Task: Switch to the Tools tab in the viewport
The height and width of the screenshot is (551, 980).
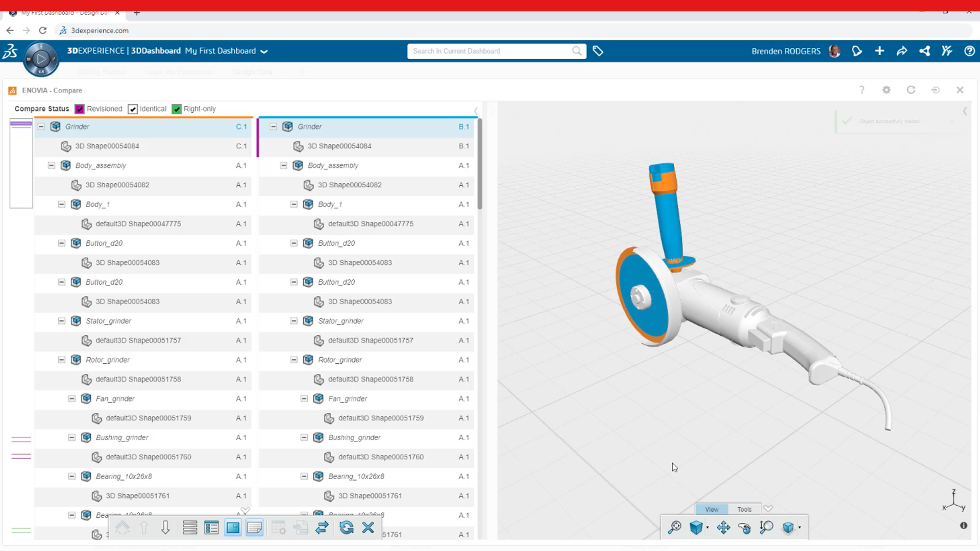Action: tap(744, 509)
